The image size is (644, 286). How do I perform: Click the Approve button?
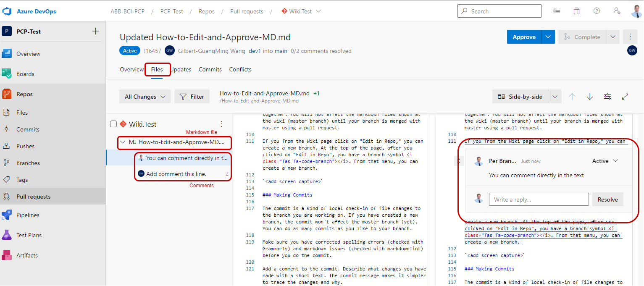[x=524, y=37]
